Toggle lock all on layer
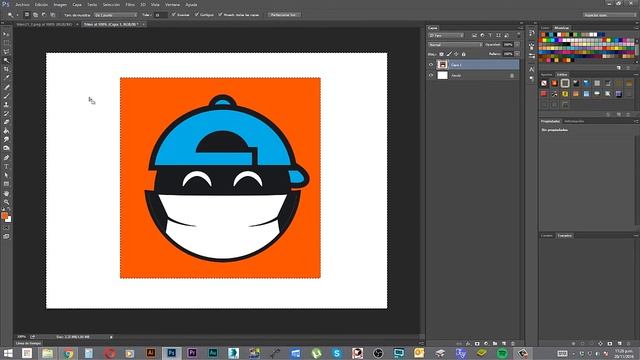Screen dimensions: 640x360 click(x=464, y=54)
